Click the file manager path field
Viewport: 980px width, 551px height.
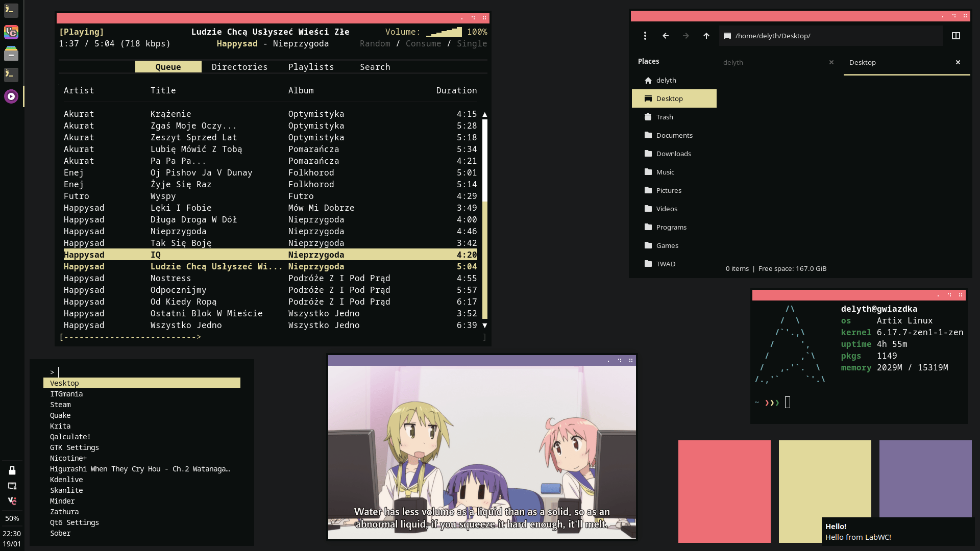pyautogui.click(x=832, y=36)
